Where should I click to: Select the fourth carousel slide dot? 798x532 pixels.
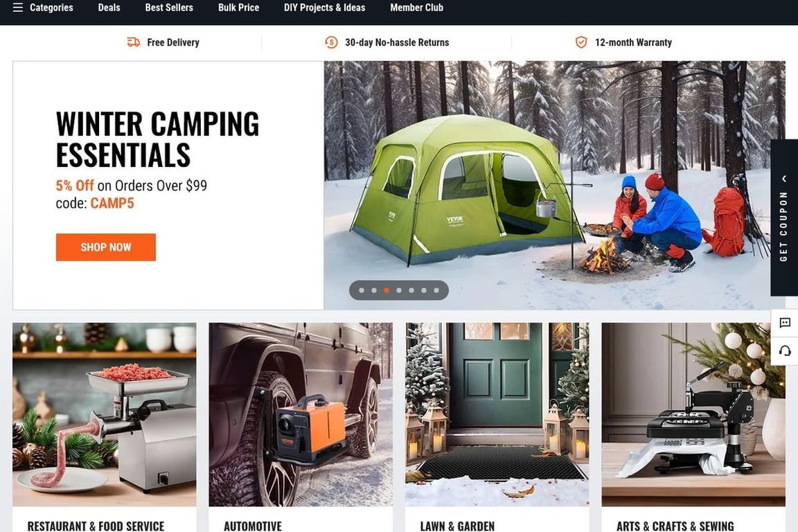(x=399, y=291)
